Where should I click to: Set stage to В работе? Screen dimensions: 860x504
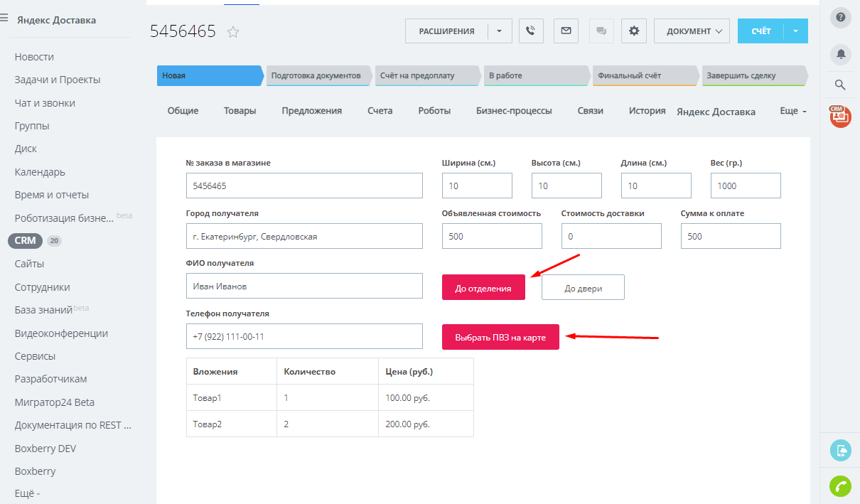coord(537,75)
